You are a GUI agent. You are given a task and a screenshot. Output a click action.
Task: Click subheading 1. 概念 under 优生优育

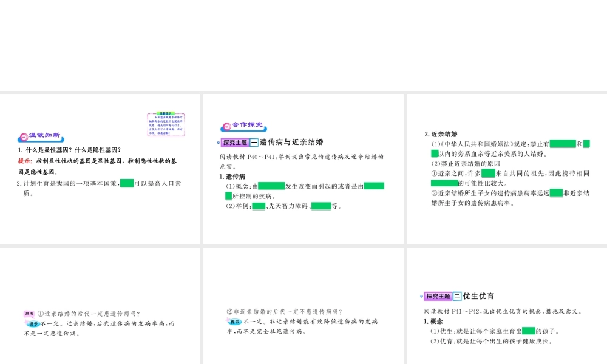point(433,322)
